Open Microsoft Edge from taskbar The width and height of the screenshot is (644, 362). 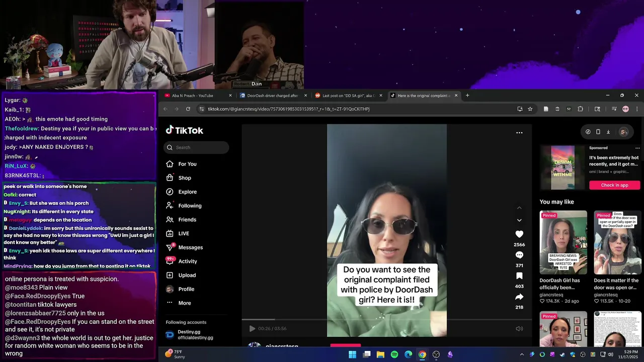point(409,354)
